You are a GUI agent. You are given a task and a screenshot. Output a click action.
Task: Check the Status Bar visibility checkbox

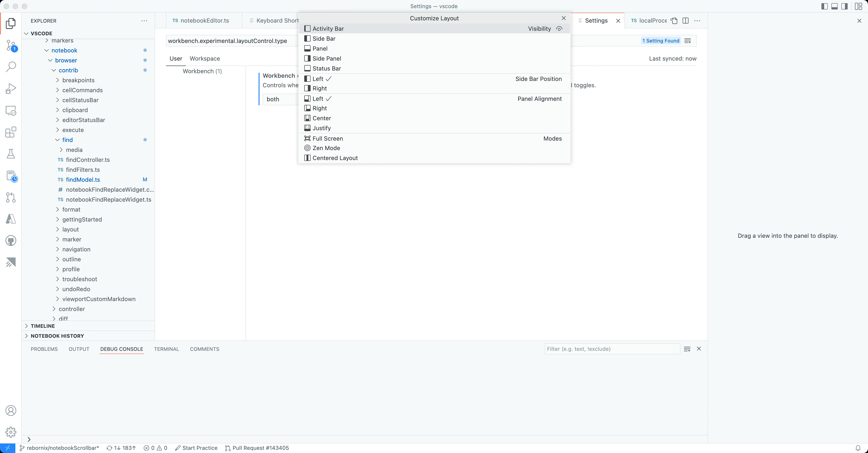pos(307,68)
